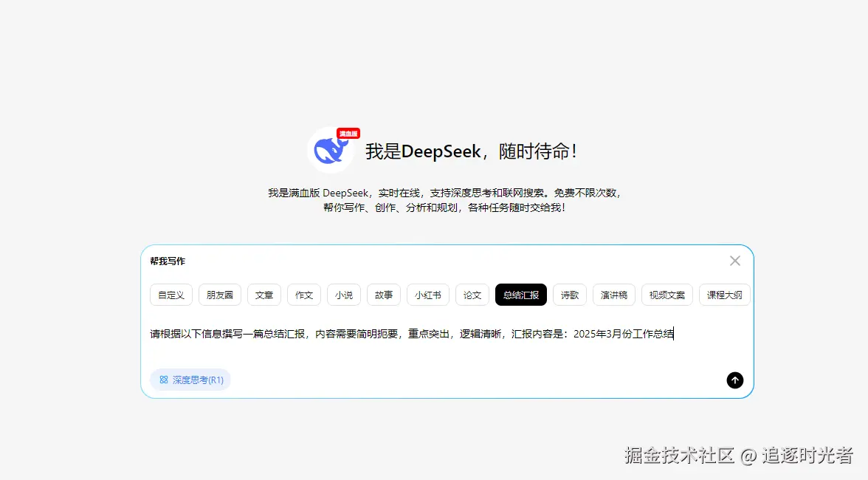Toggle 深度思考(R1) mode

[190, 380]
